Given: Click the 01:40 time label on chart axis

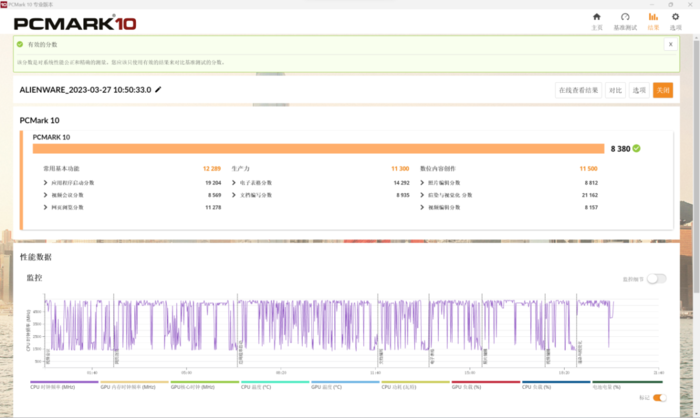Looking at the screenshot, I should (92, 372).
